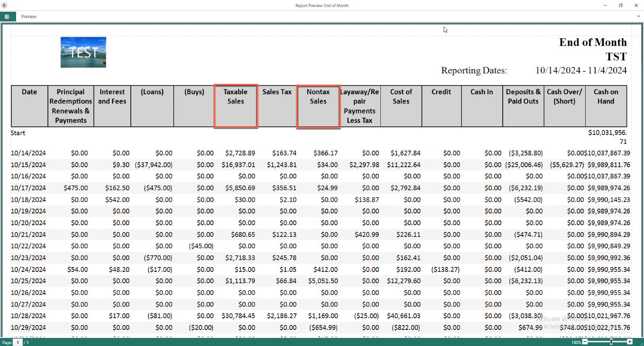This screenshot has height=346, width=644.
Task: Click the Principal Redemptions Renewals & Payments header
Action: (x=71, y=106)
